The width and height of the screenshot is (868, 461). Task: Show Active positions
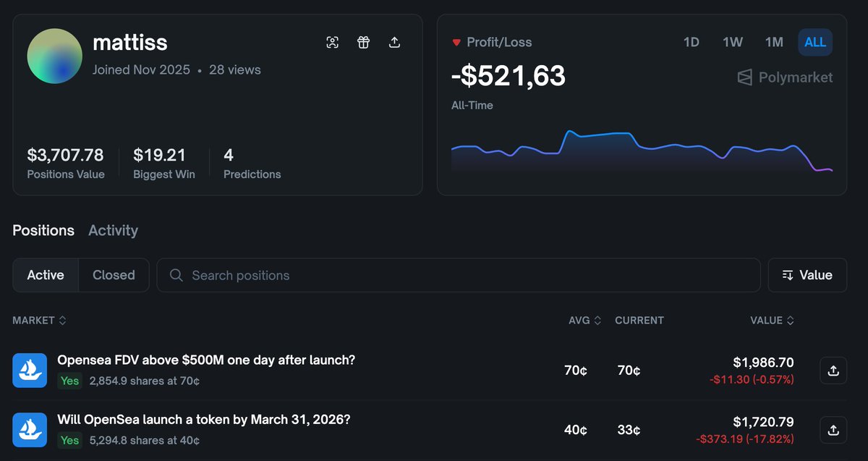[46, 275]
